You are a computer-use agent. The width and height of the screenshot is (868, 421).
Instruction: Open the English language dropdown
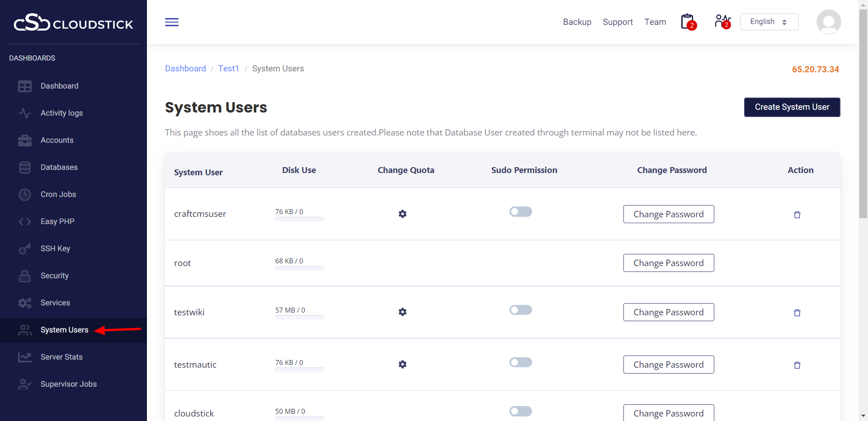pyautogui.click(x=769, y=22)
